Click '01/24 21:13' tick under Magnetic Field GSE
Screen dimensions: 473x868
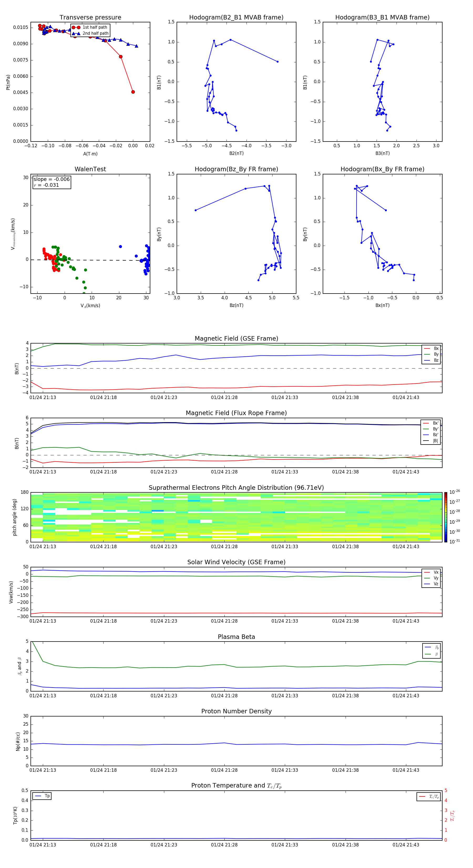[43, 397]
